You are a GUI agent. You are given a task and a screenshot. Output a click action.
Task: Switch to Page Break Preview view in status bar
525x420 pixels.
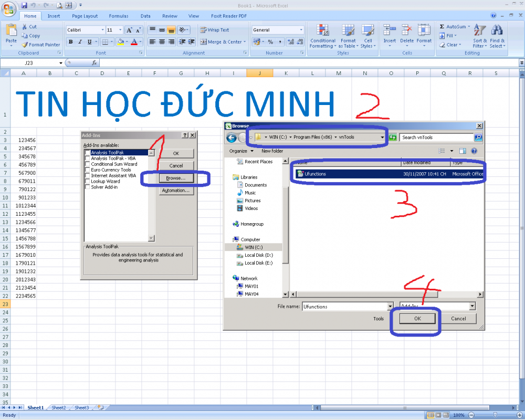[x=446, y=415]
